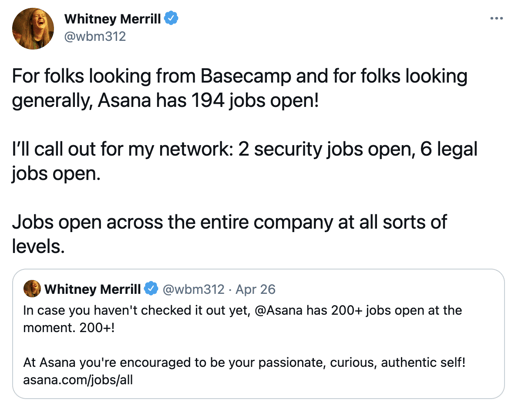Click the @wbm312 handle in the quoted tweet
The height and width of the screenshot is (406, 518).
[x=193, y=289]
